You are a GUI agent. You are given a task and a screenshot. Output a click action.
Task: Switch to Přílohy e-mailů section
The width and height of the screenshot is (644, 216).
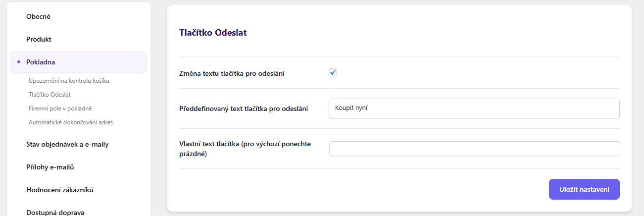click(x=50, y=167)
